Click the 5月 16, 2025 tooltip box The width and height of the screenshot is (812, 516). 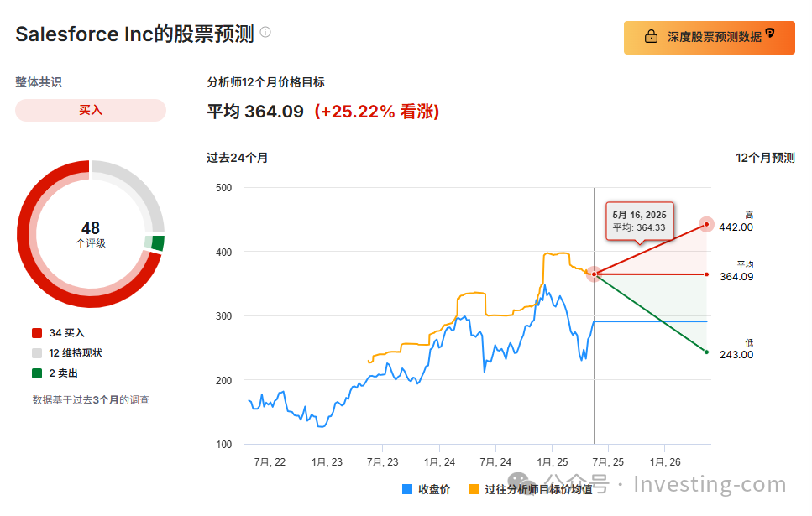click(640, 222)
